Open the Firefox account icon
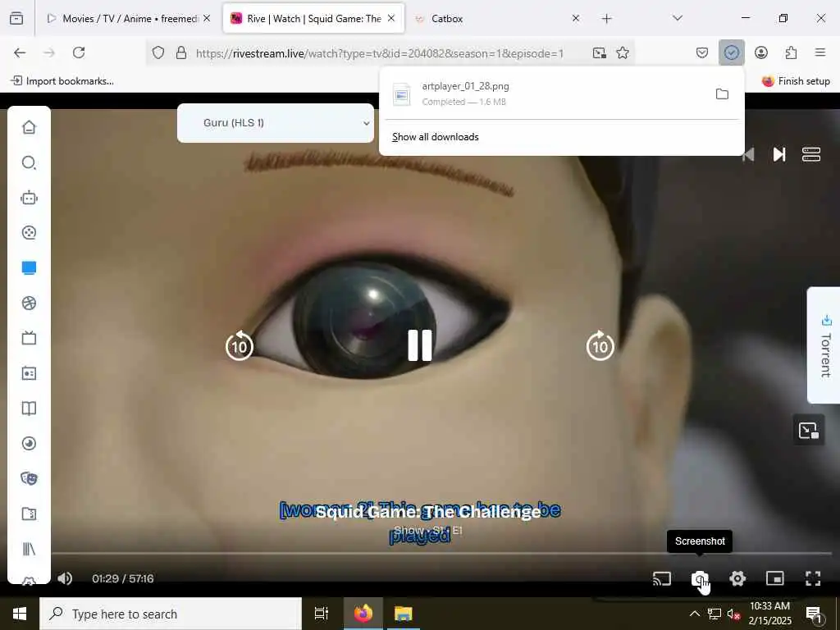Viewport: 840px width, 630px height. pos(761,52)
